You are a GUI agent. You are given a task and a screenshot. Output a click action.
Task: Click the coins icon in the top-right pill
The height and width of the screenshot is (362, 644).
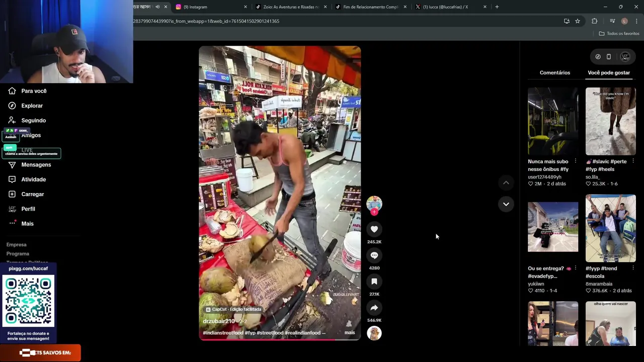pyautogui.click(x=598, y=57)
